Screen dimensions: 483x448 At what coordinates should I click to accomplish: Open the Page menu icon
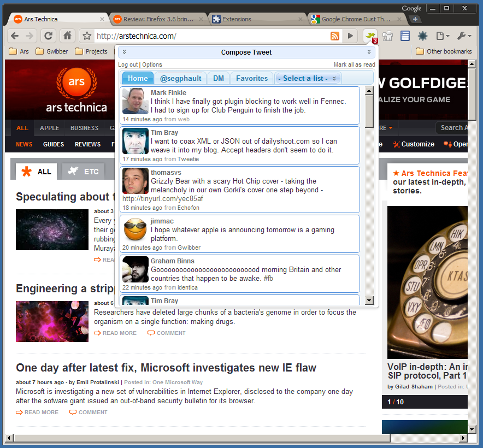[x=443, y=36]
